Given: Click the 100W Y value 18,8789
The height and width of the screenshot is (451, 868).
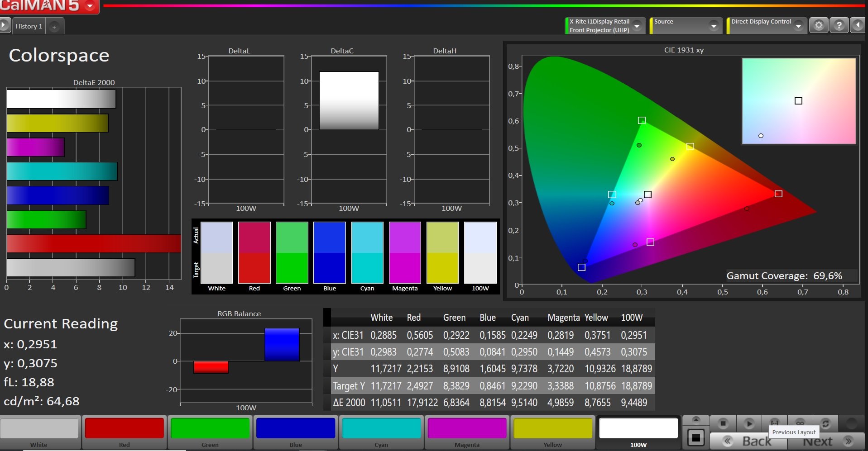Looking at the screenshot, I should point(636,369).
